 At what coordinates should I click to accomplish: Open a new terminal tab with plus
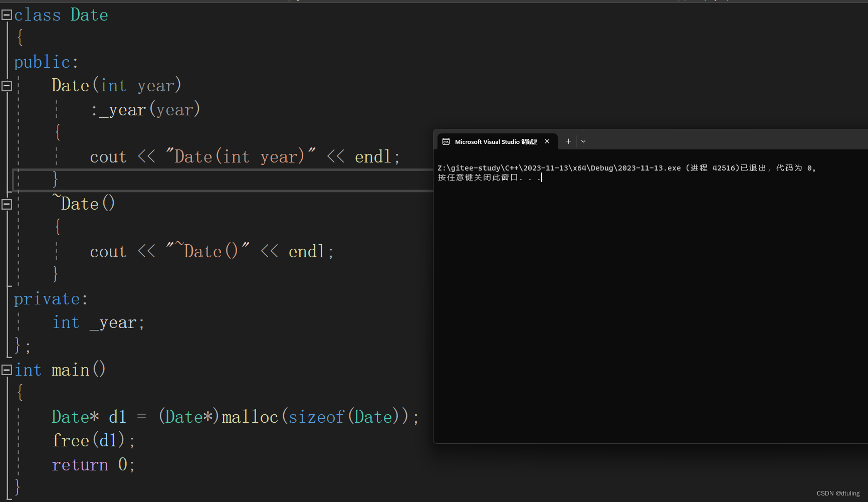(568, 141)
